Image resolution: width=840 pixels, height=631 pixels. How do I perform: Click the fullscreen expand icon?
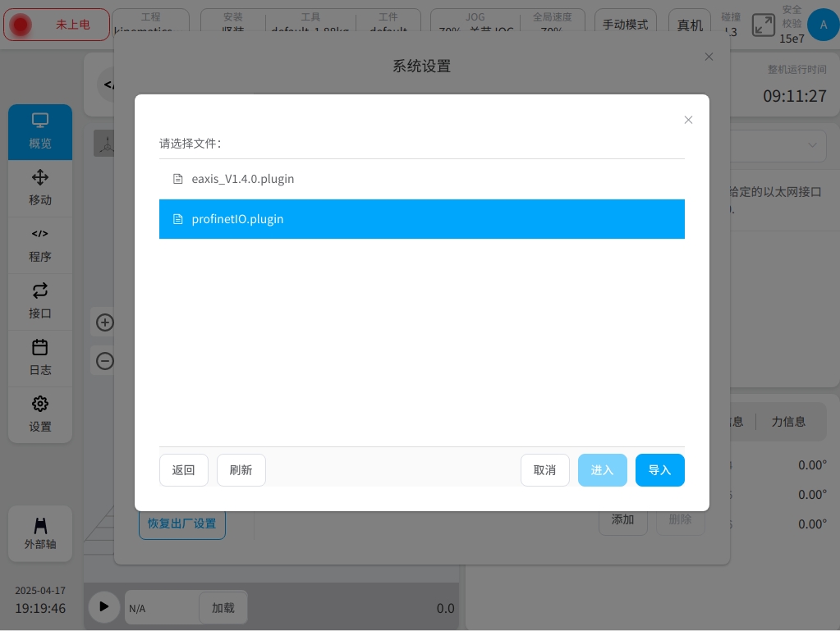(763, 25)
